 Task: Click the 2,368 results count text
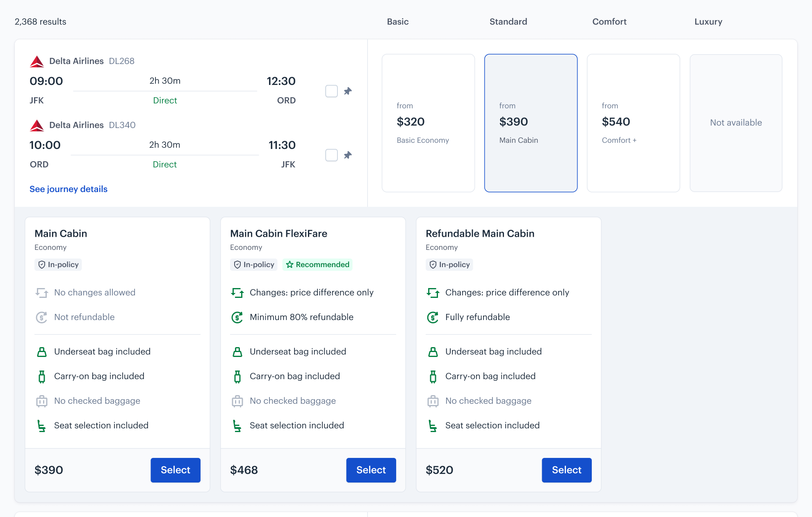(41, 22)
